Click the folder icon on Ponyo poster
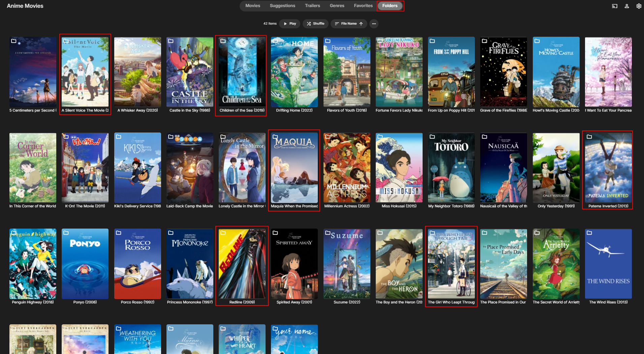The image size is (644, 354). [x=66, y=233]
